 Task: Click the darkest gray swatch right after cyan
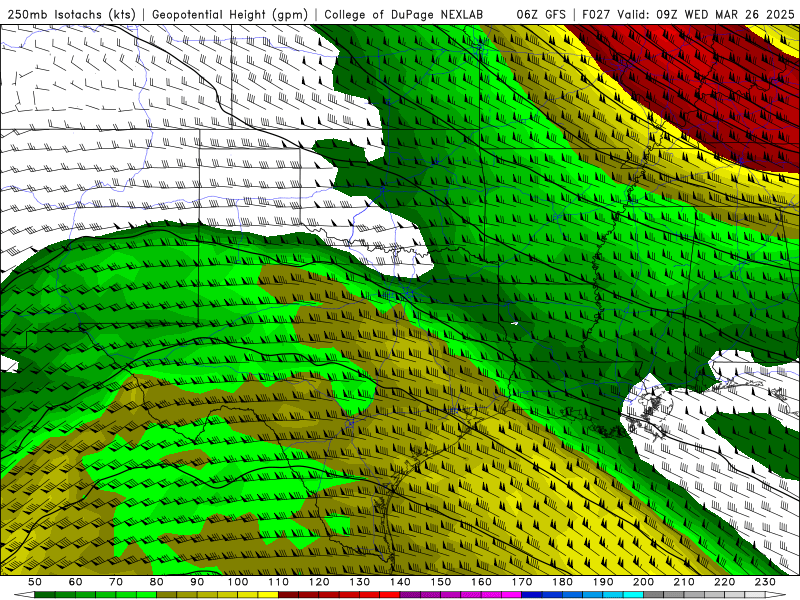[x=654, y=594]
